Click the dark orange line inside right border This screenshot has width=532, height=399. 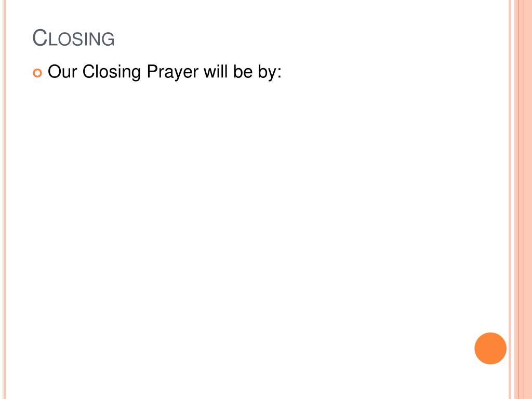[519, 199]
